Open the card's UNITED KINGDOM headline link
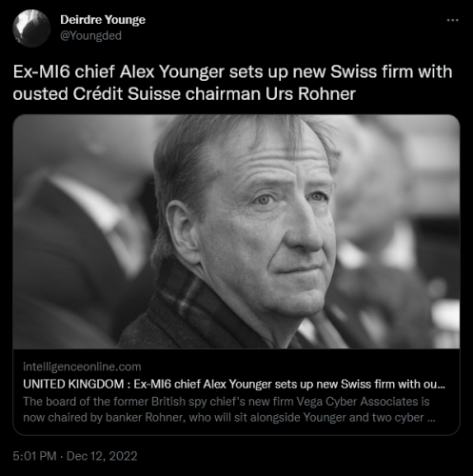 tap(234, 384)
